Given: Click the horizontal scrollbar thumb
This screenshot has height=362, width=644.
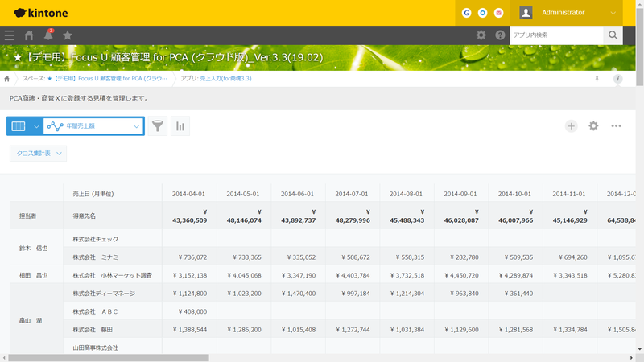Looking at the screenshot, I should [x=109, y=358].
